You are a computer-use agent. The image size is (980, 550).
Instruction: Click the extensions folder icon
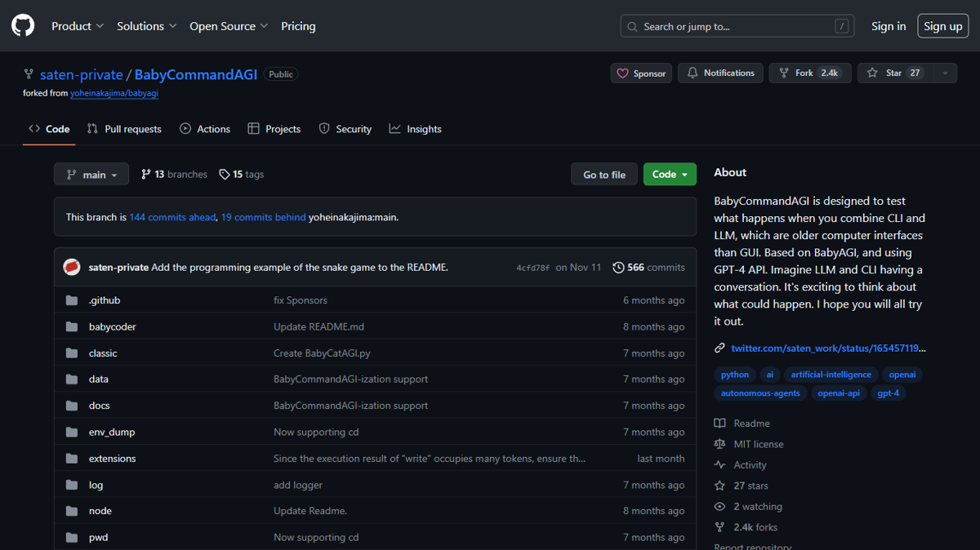(x=72, y=459)
